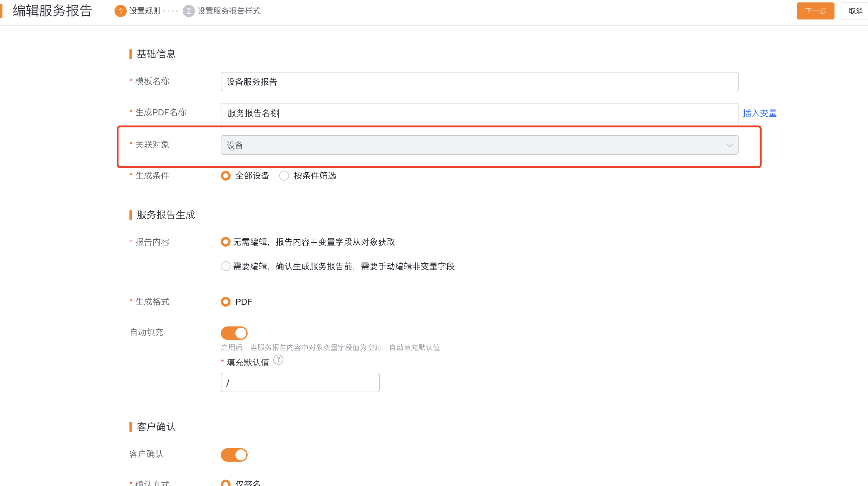This screenshot has height=486, width=868.
Task: Collapse the 关联对象 object selector
Action: 729,145
